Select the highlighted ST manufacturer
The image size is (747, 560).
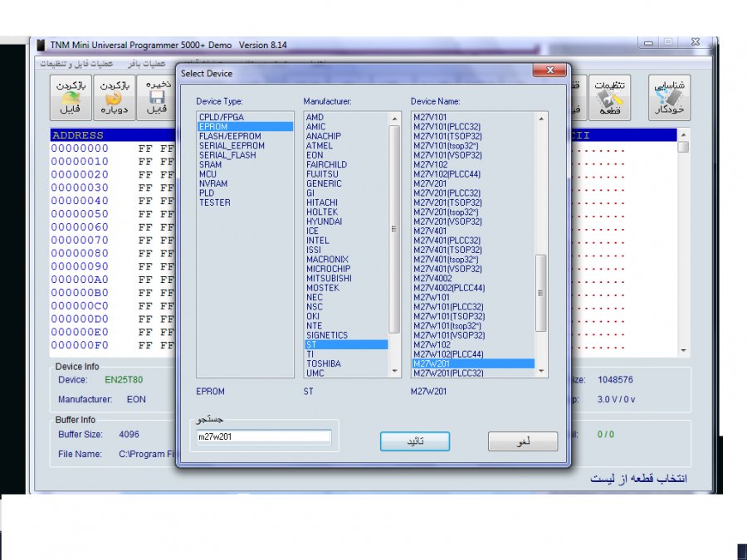346,345
